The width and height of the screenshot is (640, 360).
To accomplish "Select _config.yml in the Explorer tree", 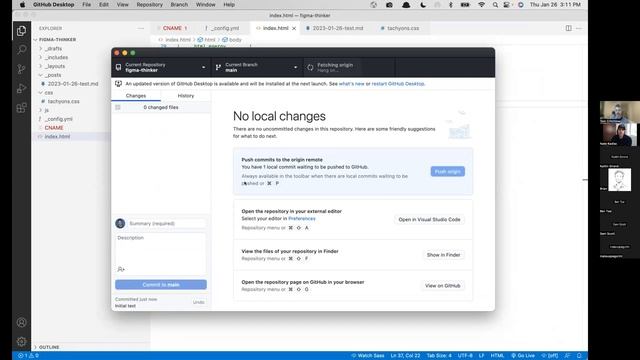I will pyautogui.click(x=59, y=119).
